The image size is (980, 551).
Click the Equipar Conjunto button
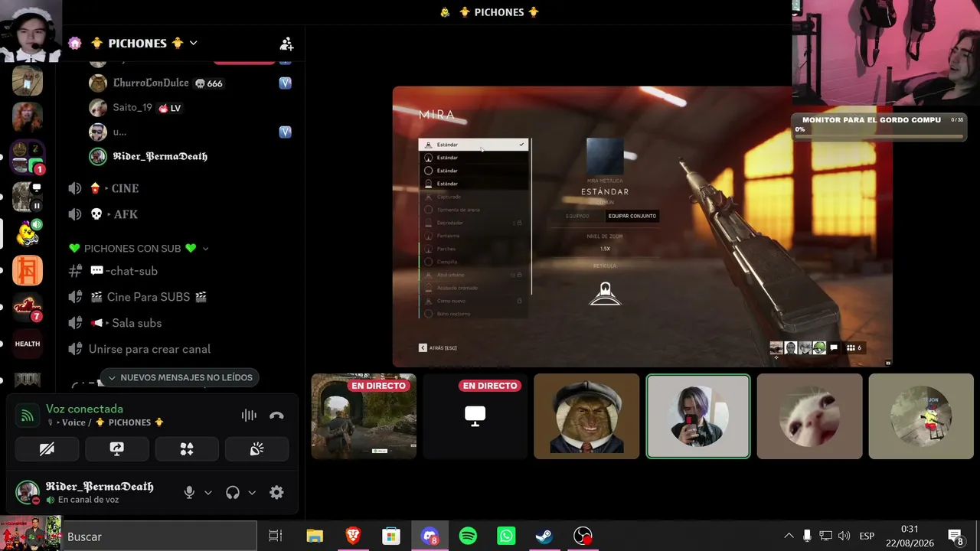(632, 216)
